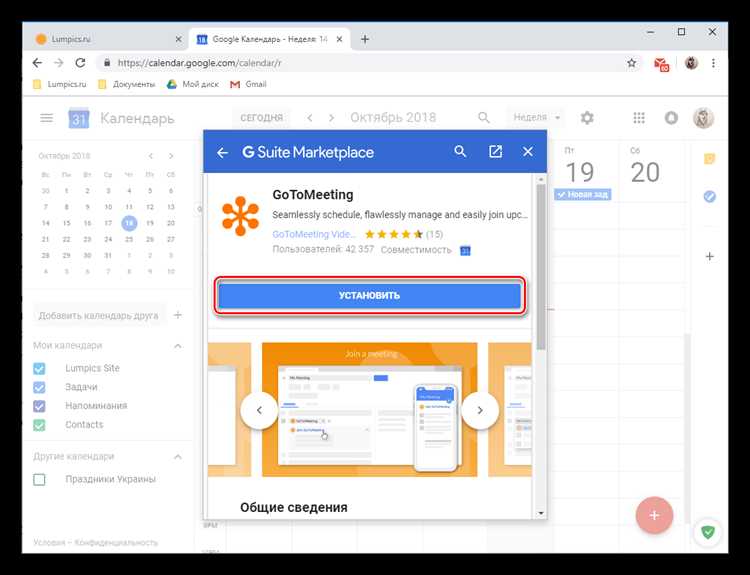750x575 pixels.
Task: Show previous screenshot in the carousel
Action: point(259,410)
